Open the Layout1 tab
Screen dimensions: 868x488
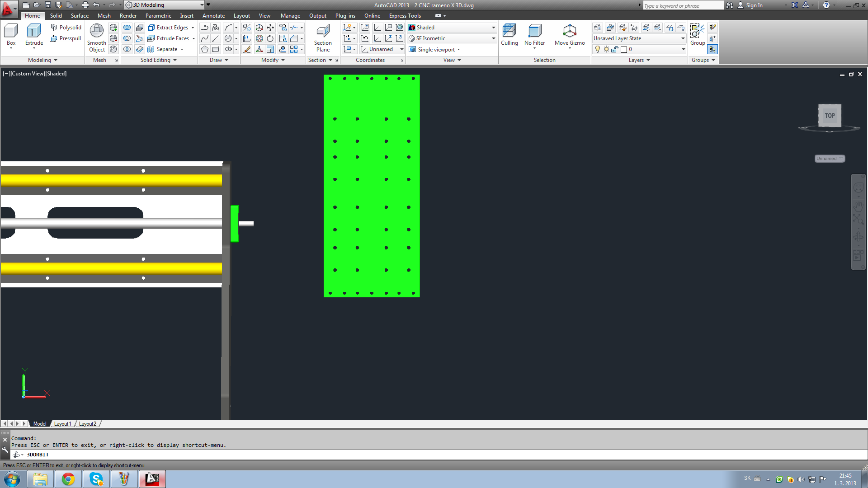tap(62, 424)
